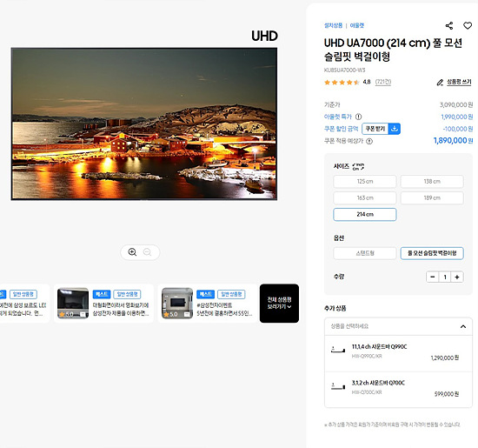
Task: Select 11.1.4 ch 사운드바 Q990C add-on
Action: pyautogui.click(x=398, y=353)
